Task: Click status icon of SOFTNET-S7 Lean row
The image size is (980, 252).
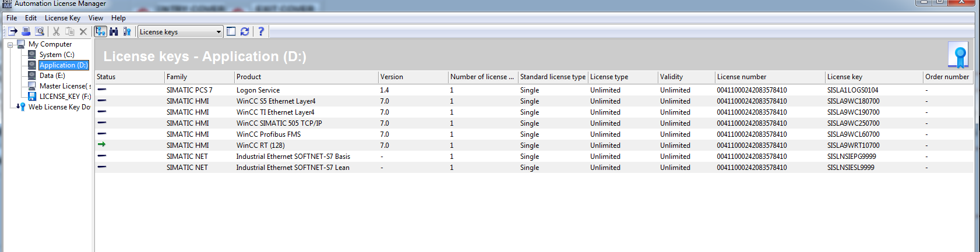Action: 102,167
